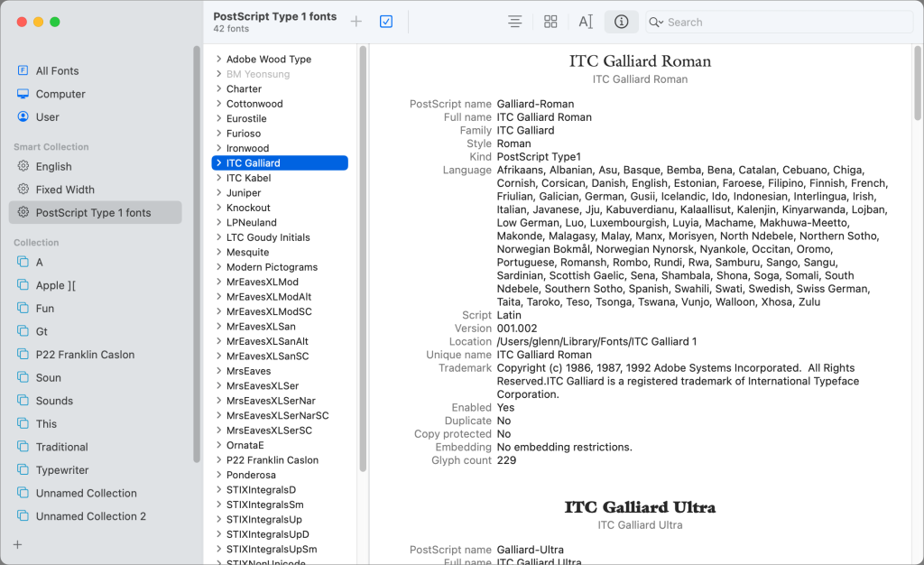Image resolution: width=924 pixels, height=565 pixels.
Task: Expand the Charter font family
Action: click(x=218, y=88)
